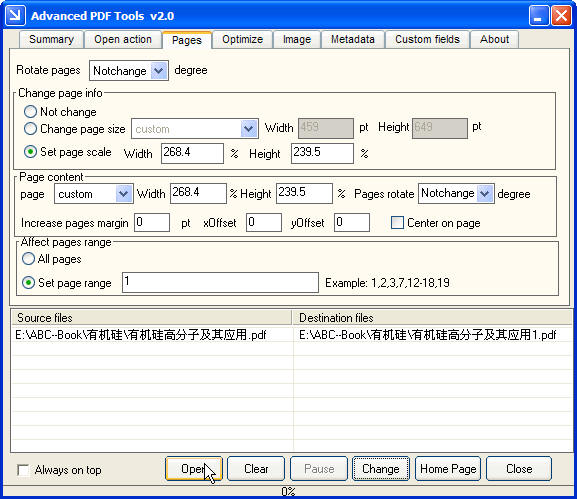Image resolution: width=577 pixels, height=499 pixels.
Task: Switch to the Image tab
Action: coord(297,39)
